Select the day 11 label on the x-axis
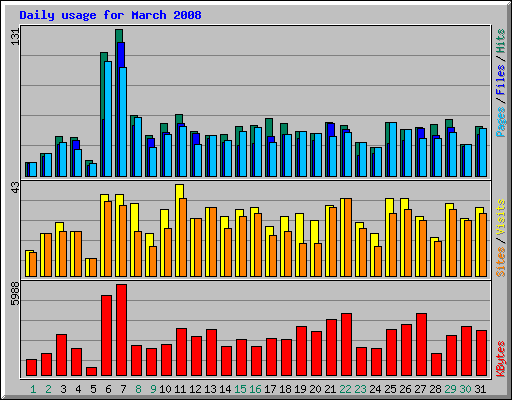This screenshot has width=512, height=400. coord(180,389)
